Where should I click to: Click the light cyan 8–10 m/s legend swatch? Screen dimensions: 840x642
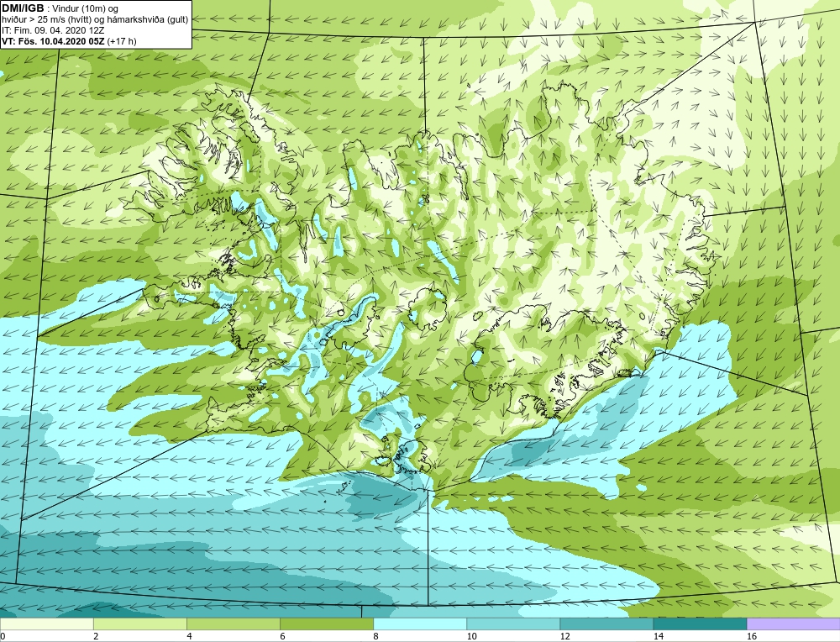[420, 624]
